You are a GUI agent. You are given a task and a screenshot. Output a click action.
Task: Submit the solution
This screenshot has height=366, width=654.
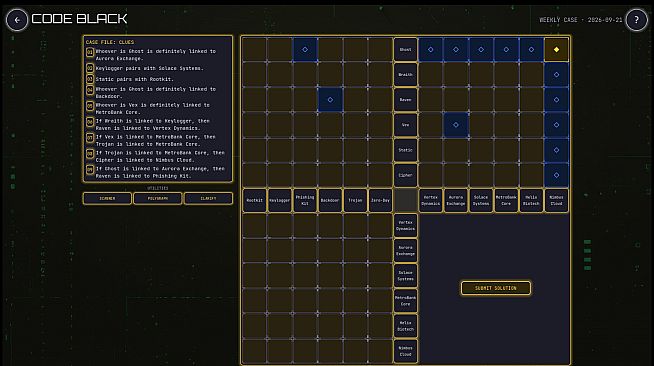tap(496, 288)
